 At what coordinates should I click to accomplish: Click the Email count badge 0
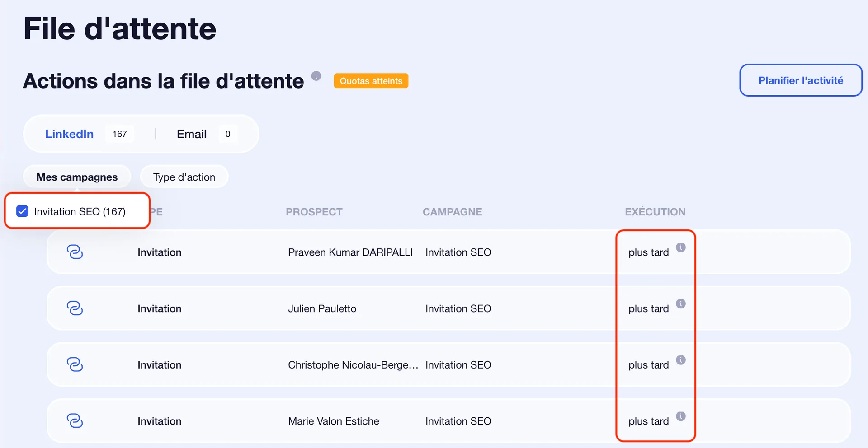[228, 134]
